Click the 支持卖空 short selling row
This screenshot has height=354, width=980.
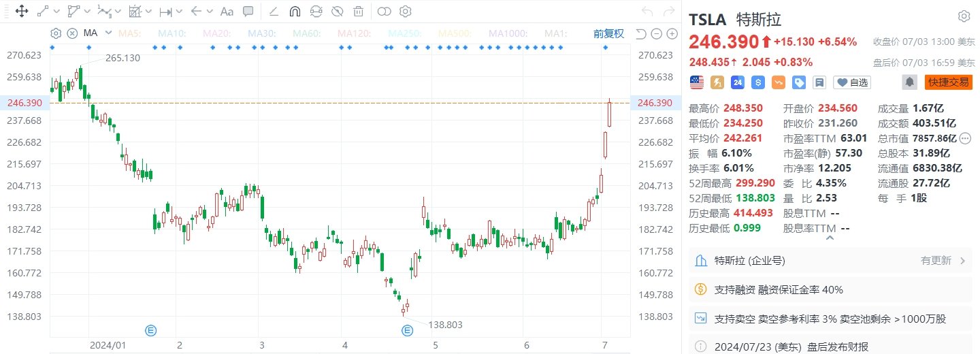(830, 318)
